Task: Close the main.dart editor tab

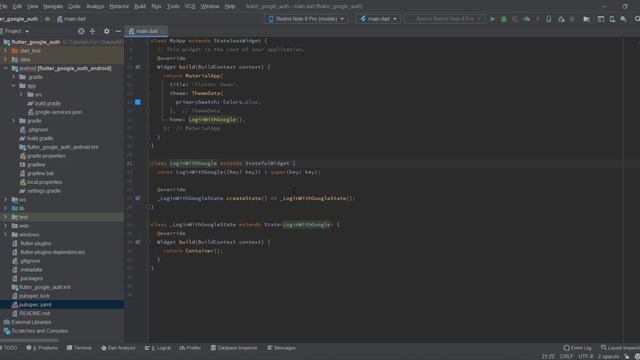Action: coord(163,31)
